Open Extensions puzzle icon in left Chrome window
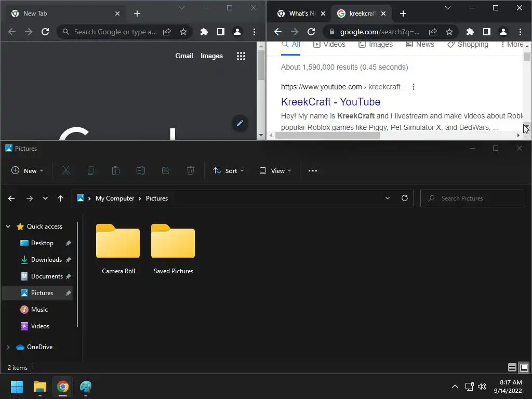The height and width of the screenshot is (399, 532). [204, 32]
